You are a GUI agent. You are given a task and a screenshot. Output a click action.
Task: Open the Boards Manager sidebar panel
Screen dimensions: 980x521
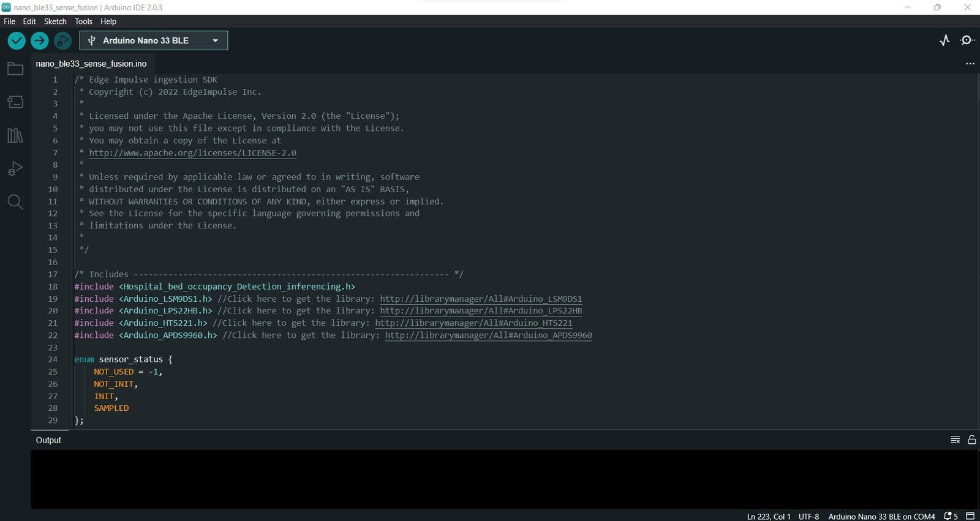point(15,102)
